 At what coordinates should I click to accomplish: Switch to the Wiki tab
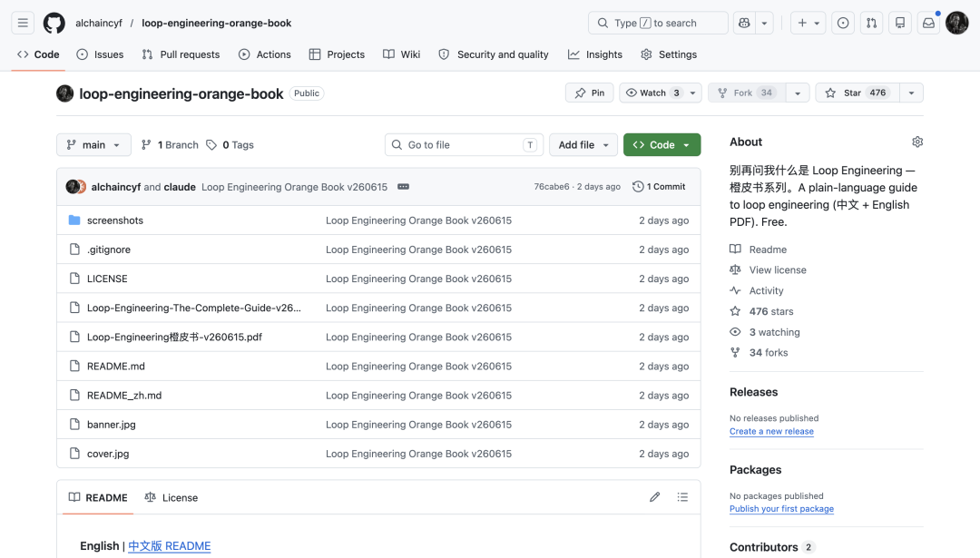click(x=401, y=54)
